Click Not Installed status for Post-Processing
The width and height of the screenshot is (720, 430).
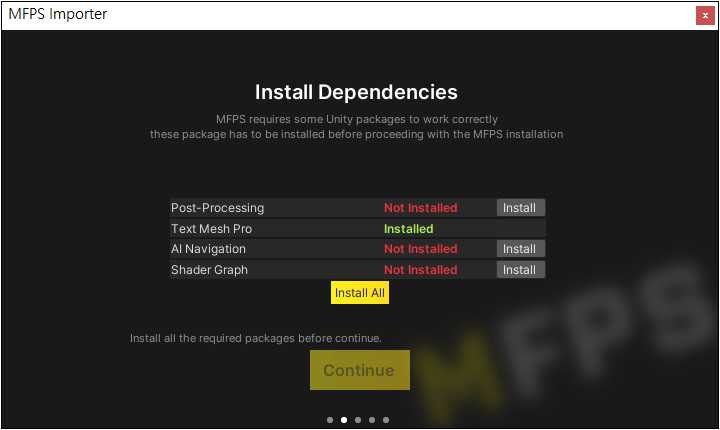click(420, 208)
